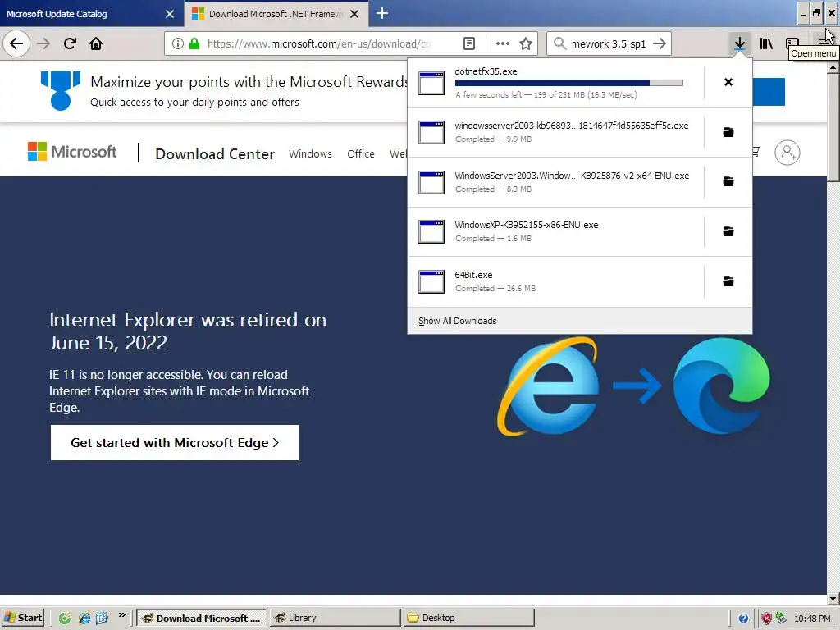Screen dimensions: 840x630
Task: Open the WindowsXP-KB952155-x86-ENU.exe entry
Action: point(555,232)
